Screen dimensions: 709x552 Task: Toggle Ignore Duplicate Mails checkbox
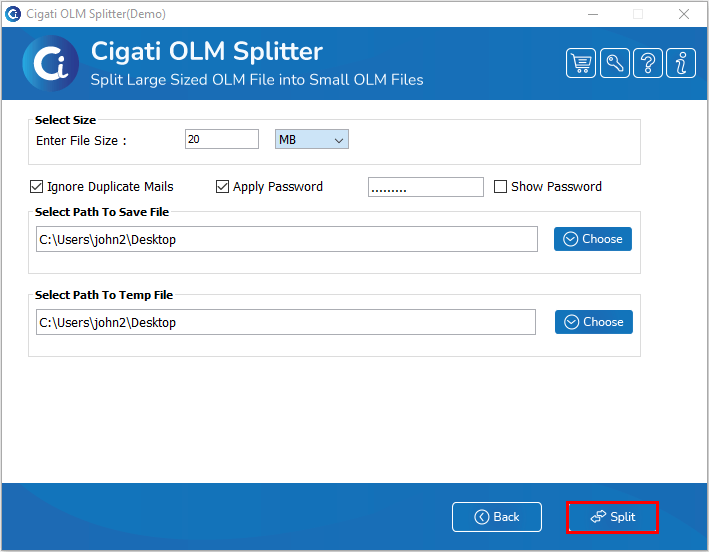pos(37,187)
